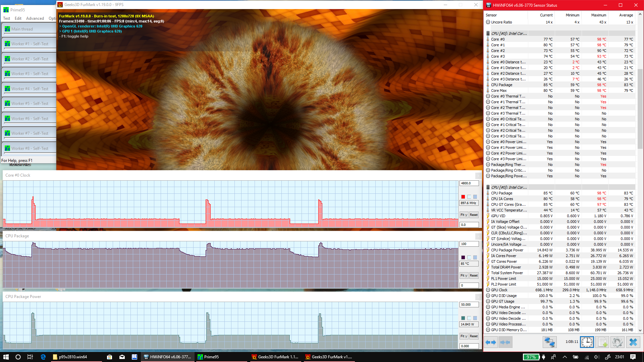Screen dimensions: 644x362
Task: Select Uncore Ratio sensor row
Action: pos(560,22)
